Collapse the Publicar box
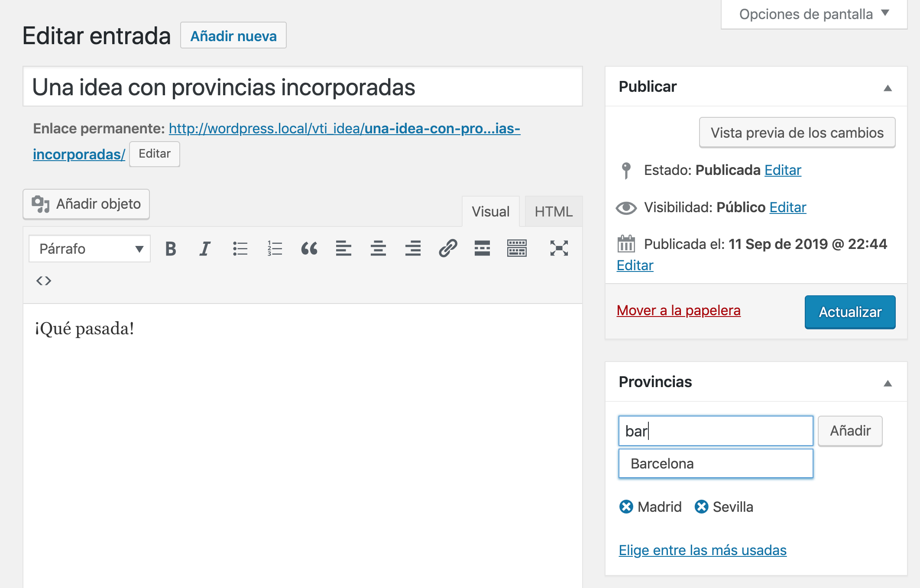This screenshot has width=920, height=588. (888, 88)
